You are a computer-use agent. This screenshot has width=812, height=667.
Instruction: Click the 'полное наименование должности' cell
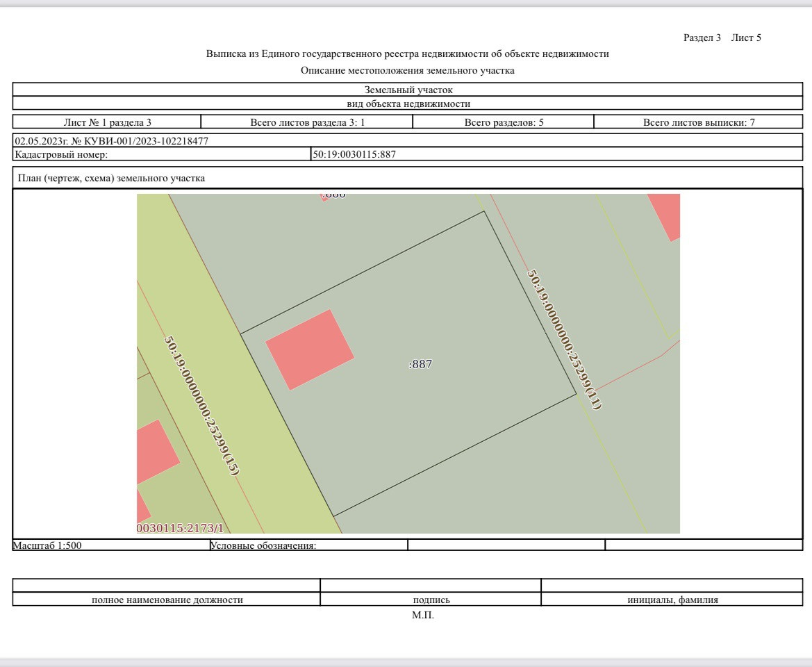pos(167,600)
